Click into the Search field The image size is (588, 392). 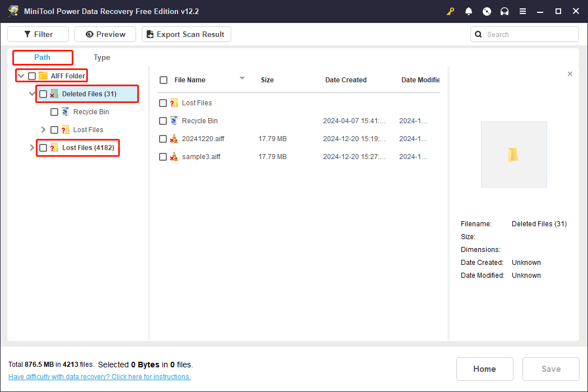coord(529,34)
